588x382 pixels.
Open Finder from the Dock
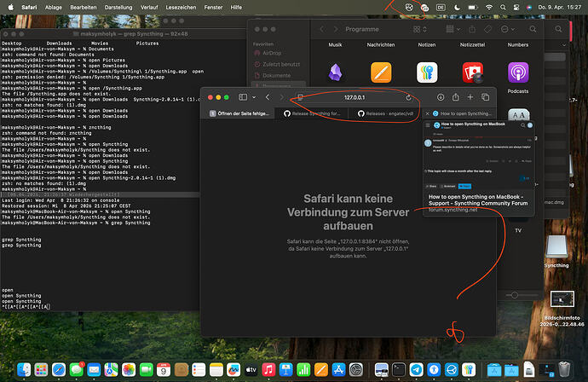(24, 370)
